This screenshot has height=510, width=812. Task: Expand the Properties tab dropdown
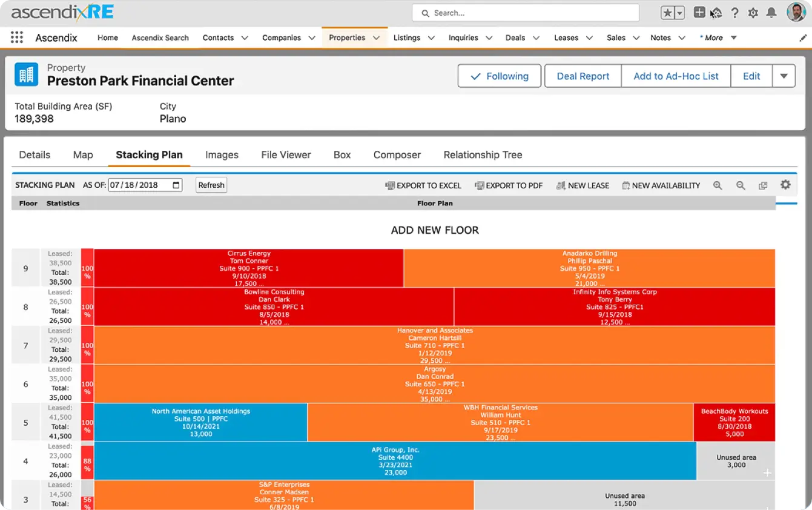click(x=376, y=38)
